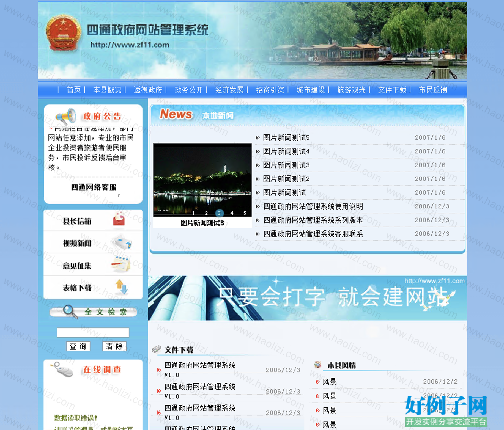
Task: Open 四通政府网站管理系统客服联系 news link
Action: click(x=313, y=234)
